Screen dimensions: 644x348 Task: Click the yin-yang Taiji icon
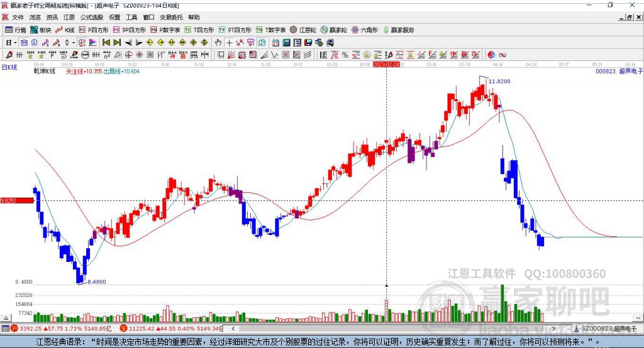(491, 55)
